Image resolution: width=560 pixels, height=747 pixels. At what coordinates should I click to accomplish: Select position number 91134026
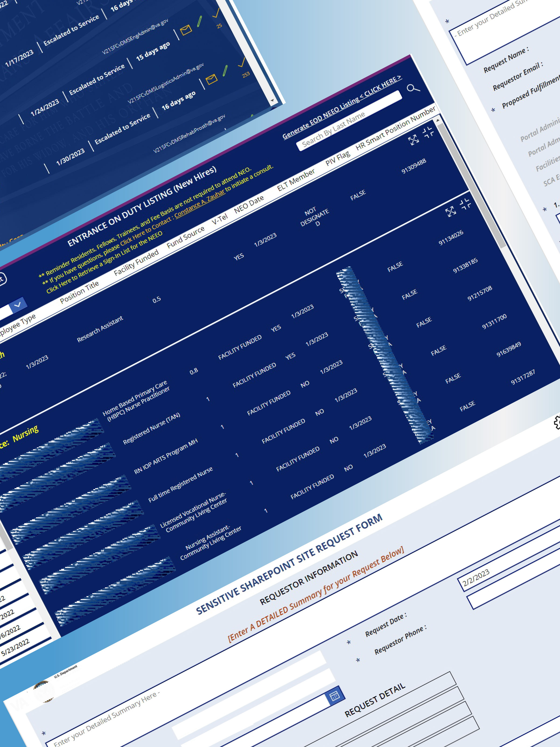(x=451, y=238)
